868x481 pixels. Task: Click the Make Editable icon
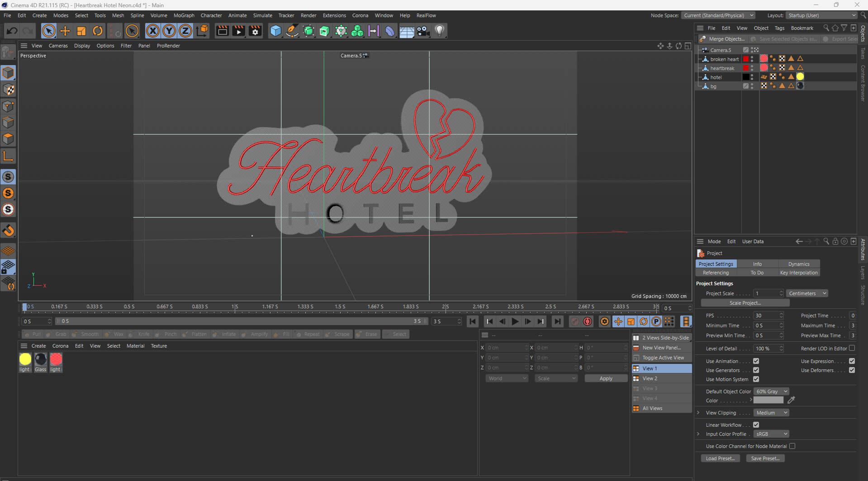(x=9, y=53)
